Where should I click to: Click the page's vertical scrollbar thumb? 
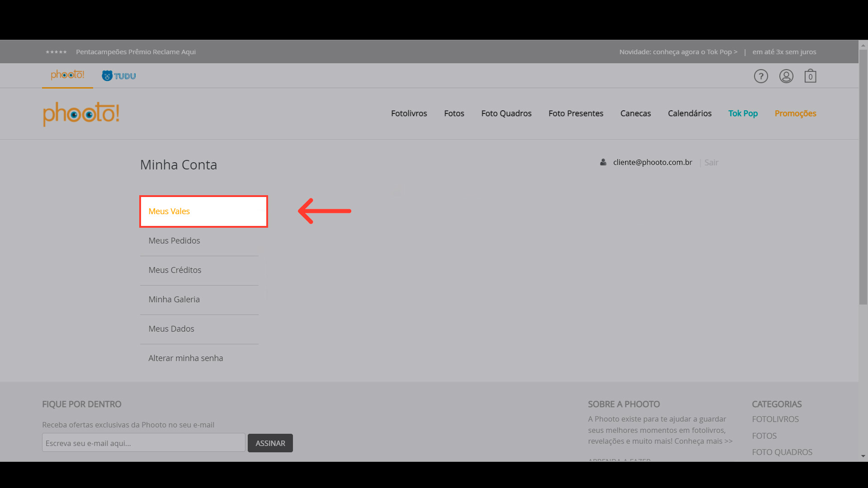(863, 176)
